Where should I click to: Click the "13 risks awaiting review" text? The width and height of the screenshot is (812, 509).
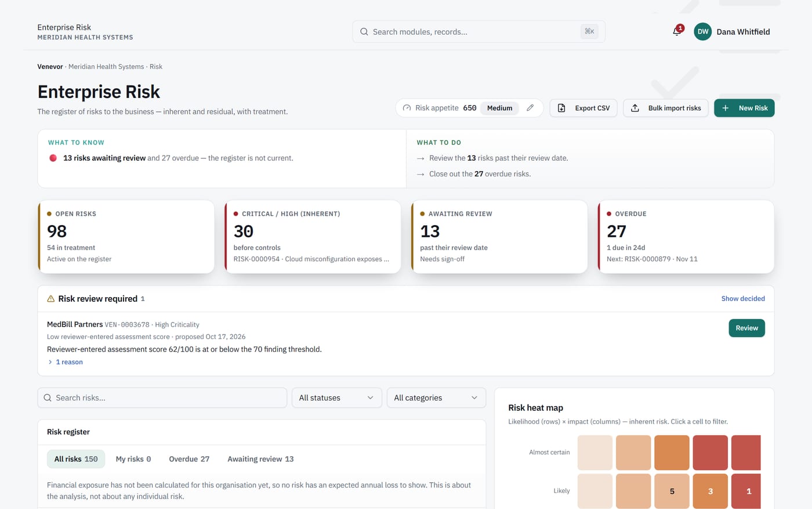[x=104, y=158]
